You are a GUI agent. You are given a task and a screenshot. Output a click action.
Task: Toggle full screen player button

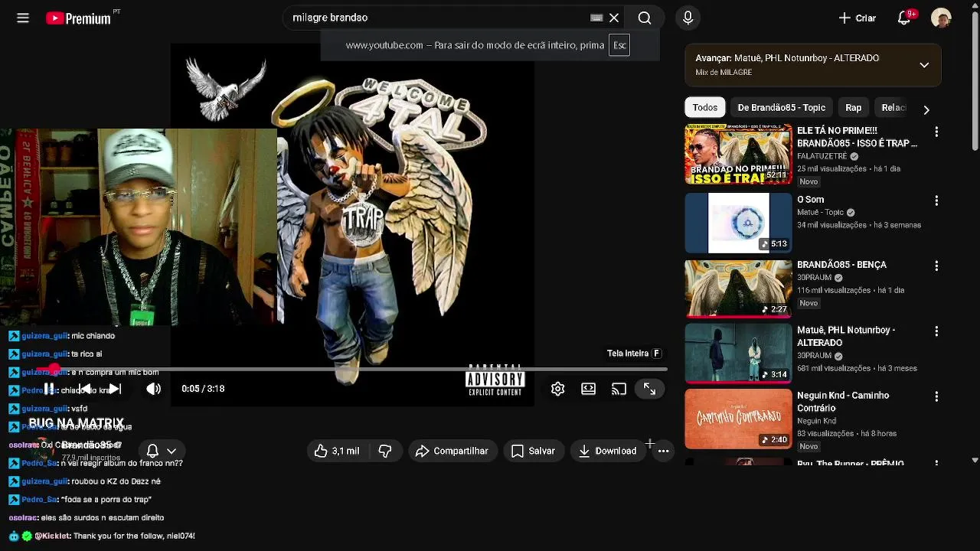(x=649, y=389)
